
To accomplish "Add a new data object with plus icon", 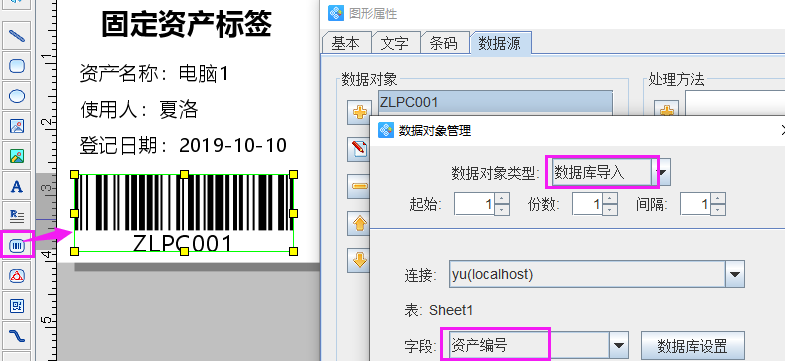I will tap(359, 112).
